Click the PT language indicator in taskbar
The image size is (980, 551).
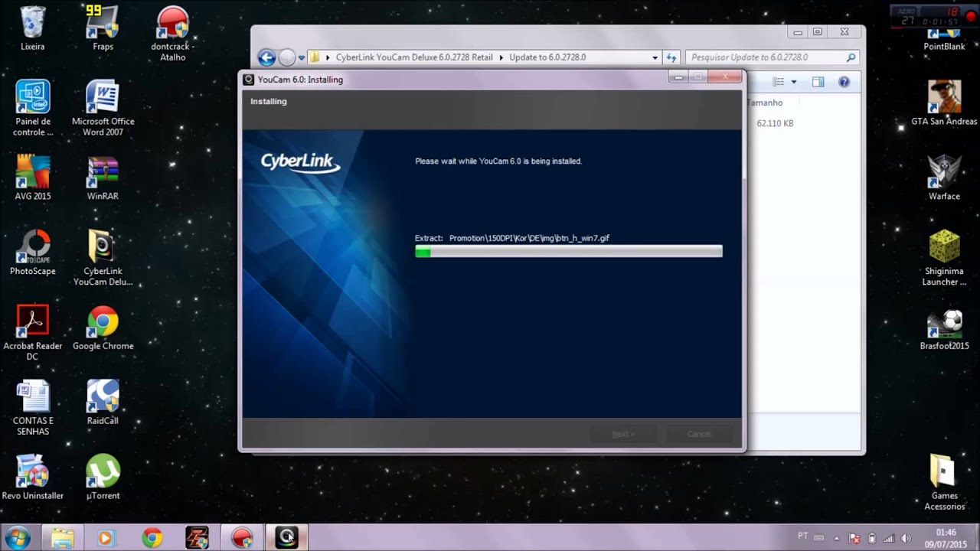click(803, 536)
